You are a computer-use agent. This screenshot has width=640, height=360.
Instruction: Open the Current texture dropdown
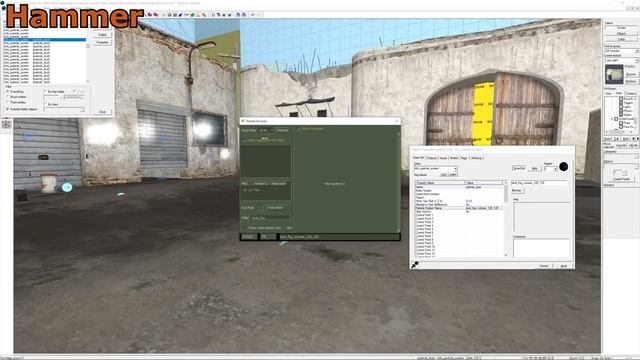tap(622, 60)
